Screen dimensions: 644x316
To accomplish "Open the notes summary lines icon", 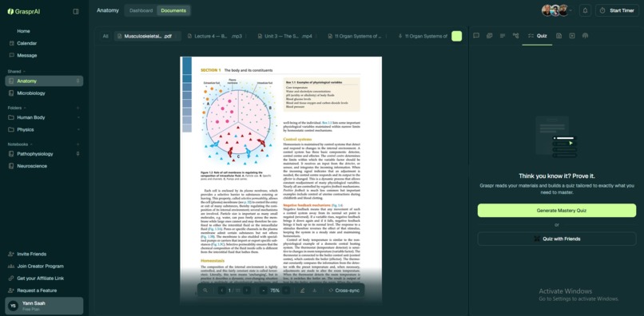I will coord(503,36).
